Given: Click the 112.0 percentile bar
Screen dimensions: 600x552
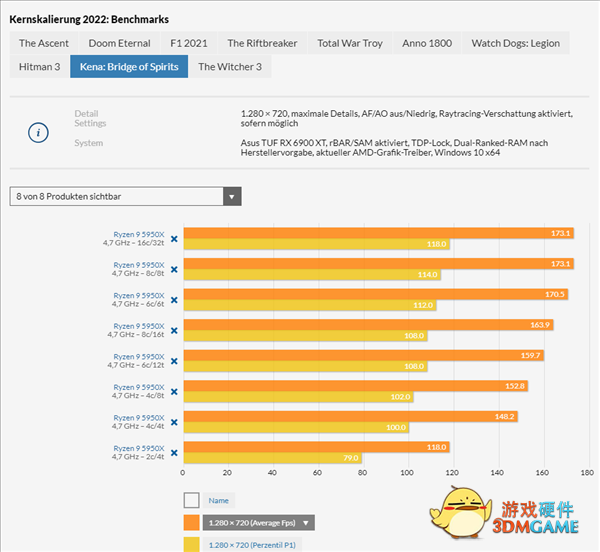Looking at the screenshot, I should [x=310, y=305].
